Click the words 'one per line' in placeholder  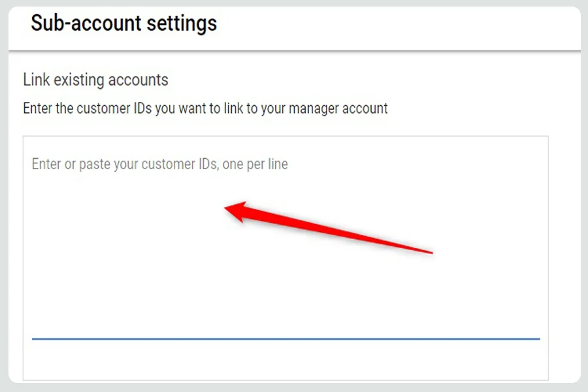pyautogui.click(x=255, y=164)
